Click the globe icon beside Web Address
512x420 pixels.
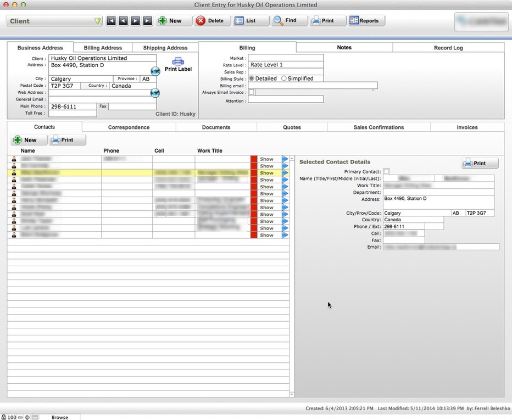pyautogui.click(x=155, y=93)
